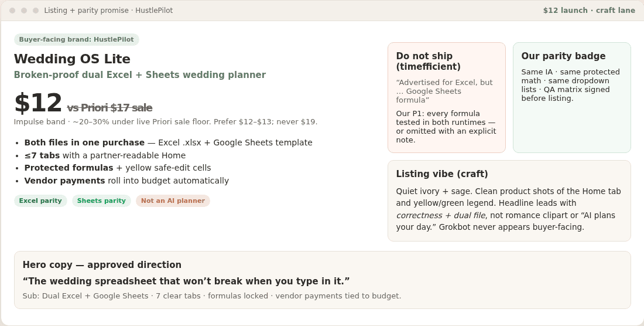Screen dimensions: 644x326
Task: Click the 'Same IA · same protected math' text
Action: click(x=570, y=85)
